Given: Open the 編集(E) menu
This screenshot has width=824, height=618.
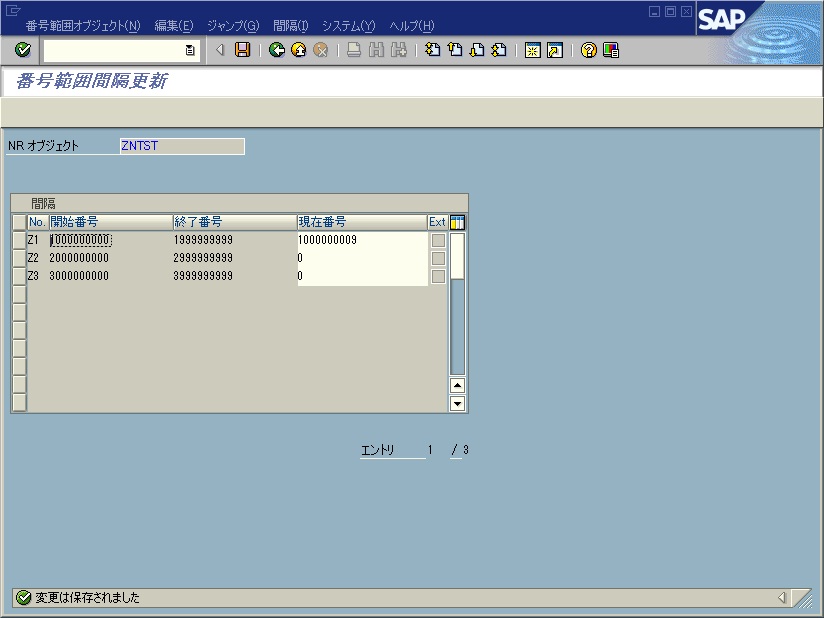Looking at the screenshot, I should click(x=173, y=25).
